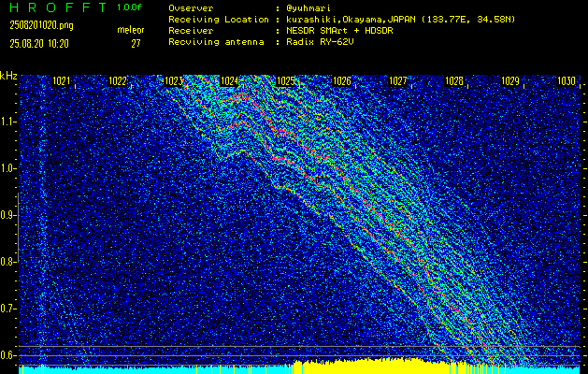Click the Receiving Location label
Viewport: 588px width, 374px height.
(x=219, y=20)
